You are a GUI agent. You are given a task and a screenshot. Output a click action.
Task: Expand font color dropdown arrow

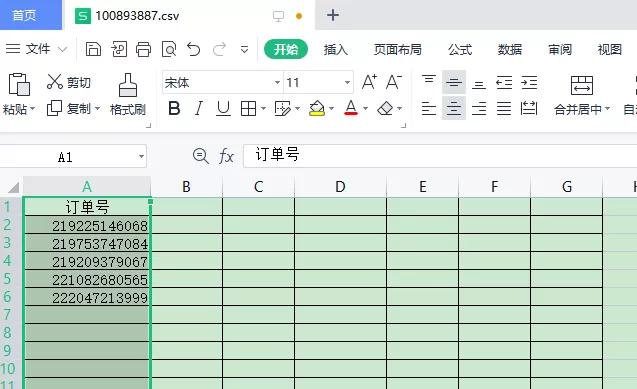coord(365,108)
